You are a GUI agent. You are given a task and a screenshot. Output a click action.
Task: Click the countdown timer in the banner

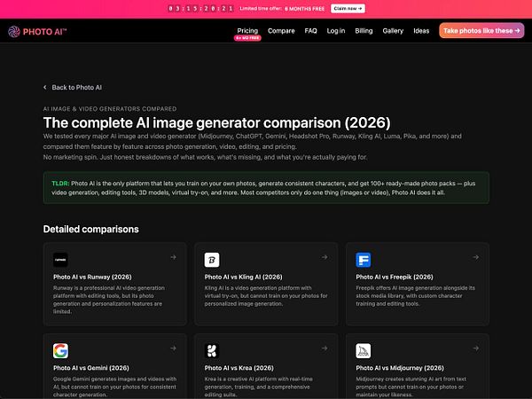click(201, 9)
